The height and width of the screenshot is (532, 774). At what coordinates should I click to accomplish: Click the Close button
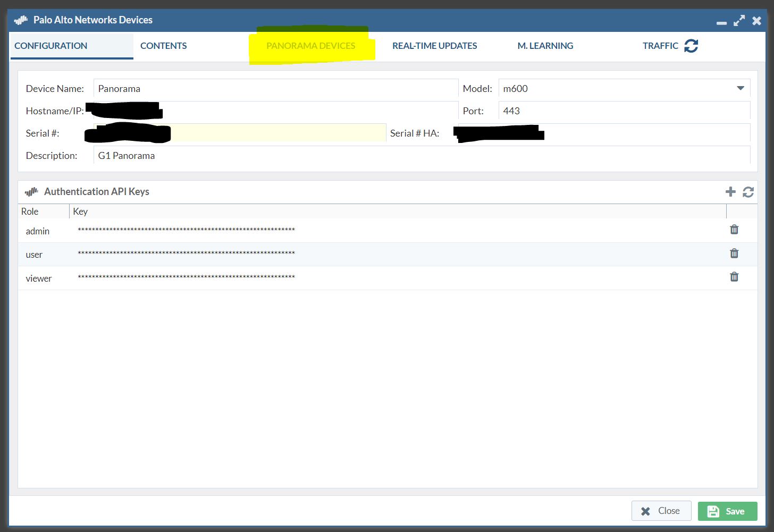[x=661, y=511]
